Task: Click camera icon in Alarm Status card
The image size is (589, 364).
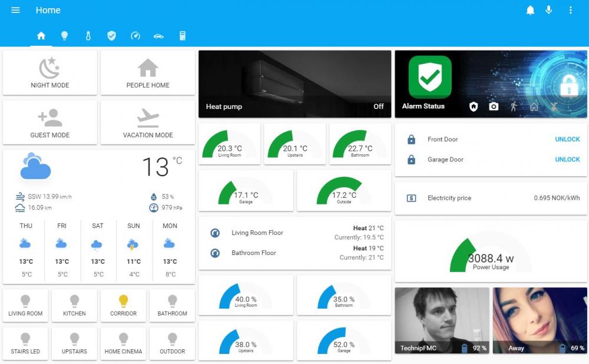Action: (x=494, y=107)
